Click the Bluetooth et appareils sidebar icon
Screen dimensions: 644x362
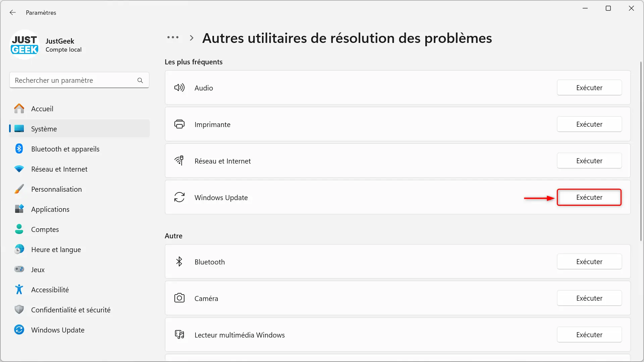[19, 149]
